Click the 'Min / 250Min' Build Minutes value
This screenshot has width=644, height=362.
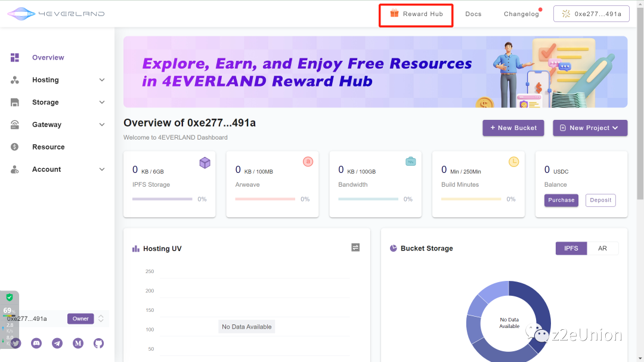pos(465,171)
